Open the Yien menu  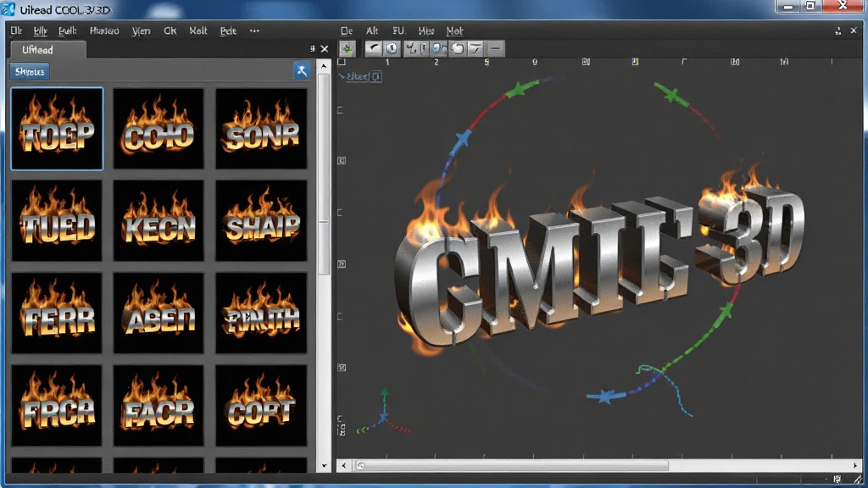pyautogui.click(x=142, y=31)
